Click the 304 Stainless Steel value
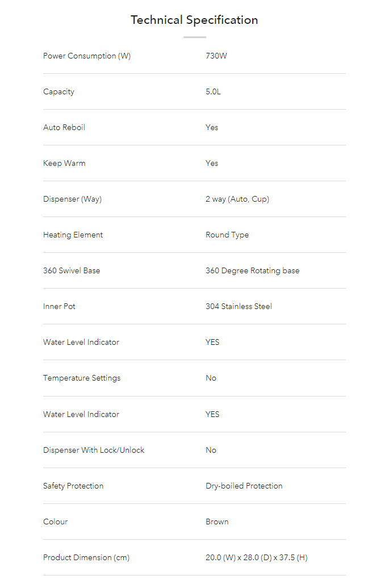The width and height of the screenshot is (376, 588). (x=239, y=306)
